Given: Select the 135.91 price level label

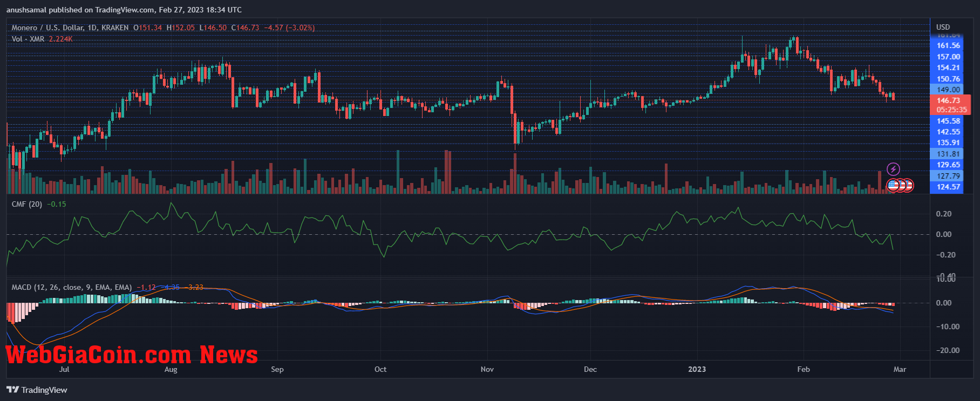Looking at the screenshot, I should pyautogui.click(x=948, y=142).
